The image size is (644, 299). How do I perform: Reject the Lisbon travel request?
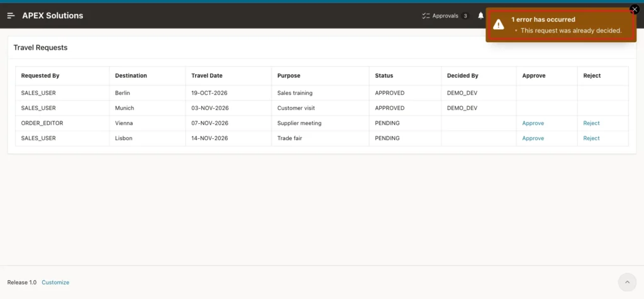point(591,138)
